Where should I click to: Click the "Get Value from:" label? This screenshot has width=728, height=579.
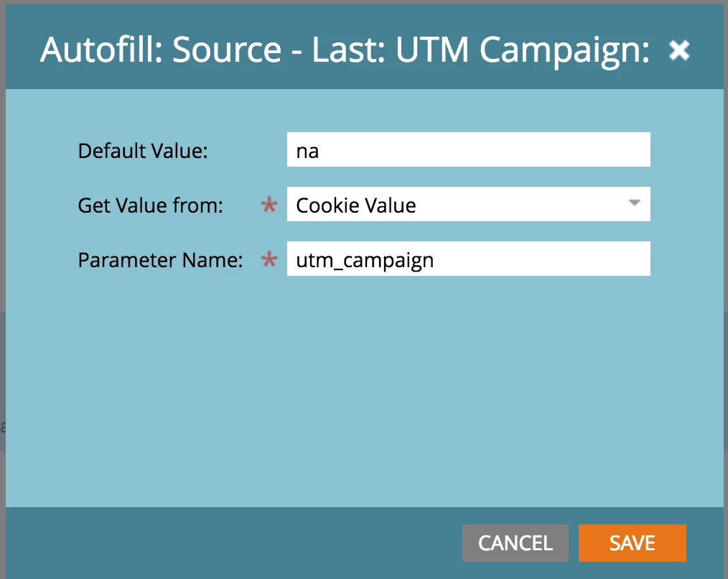tap(151, 205)
